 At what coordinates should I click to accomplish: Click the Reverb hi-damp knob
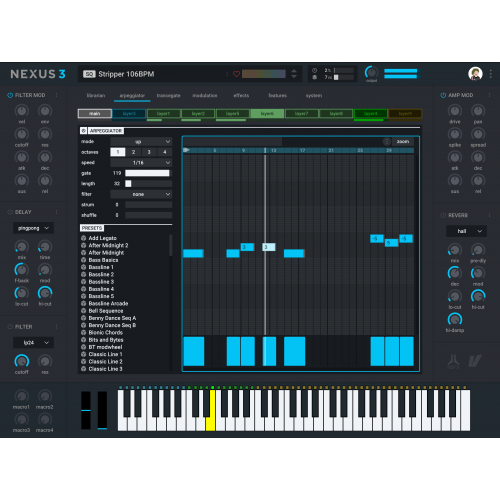pos(455,319)
